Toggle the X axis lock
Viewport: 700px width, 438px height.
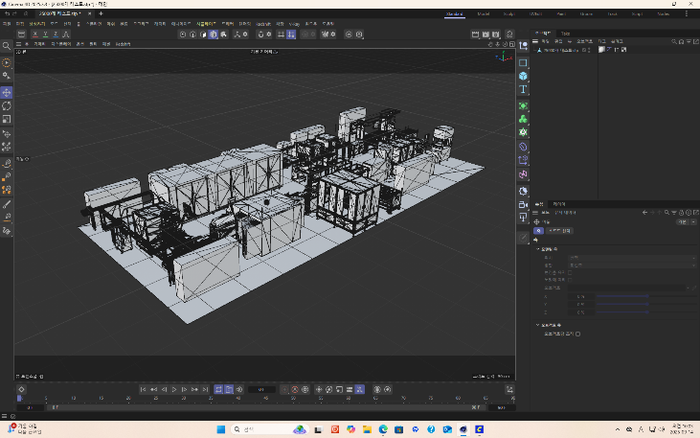[36, 33]
